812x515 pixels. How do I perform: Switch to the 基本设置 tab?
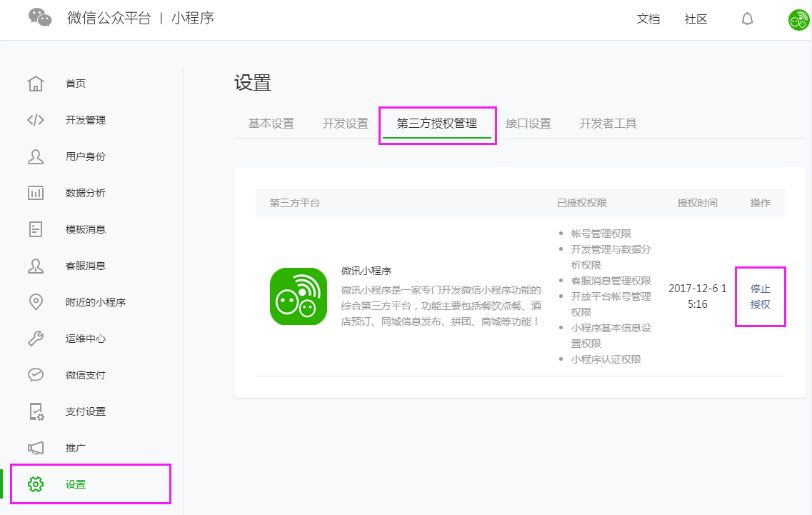point(271,124)
